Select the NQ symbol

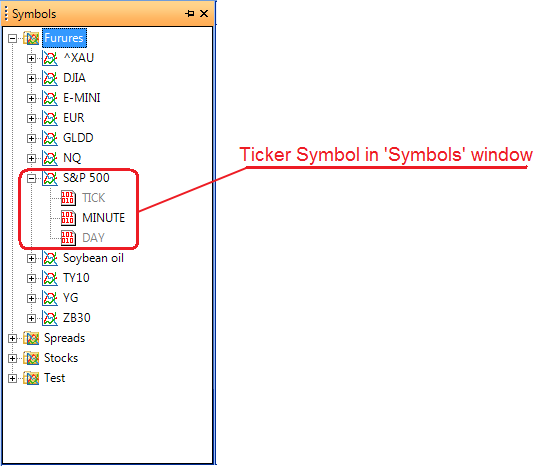tap(72, 158)
